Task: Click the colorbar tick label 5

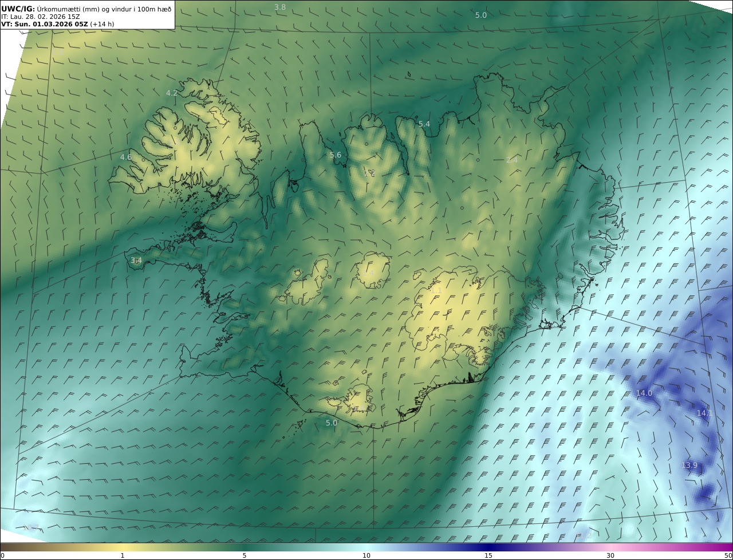Action: (x=245, y=555)
